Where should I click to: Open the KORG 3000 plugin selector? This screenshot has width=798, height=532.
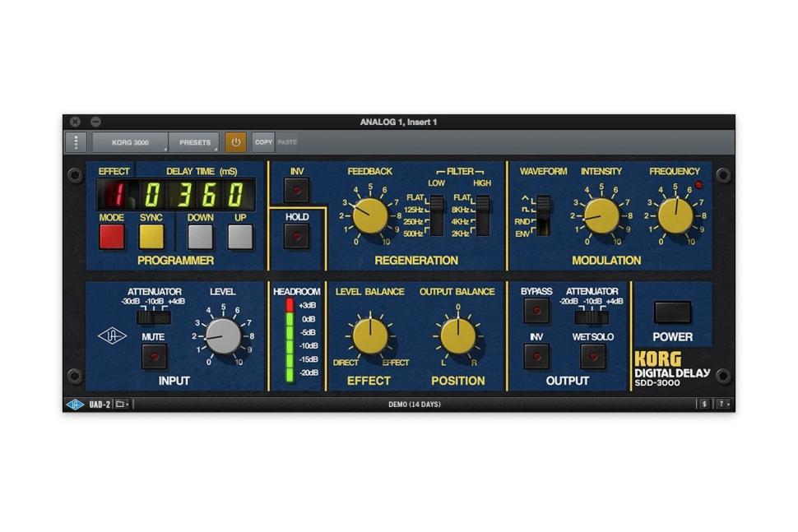[130, 142]
